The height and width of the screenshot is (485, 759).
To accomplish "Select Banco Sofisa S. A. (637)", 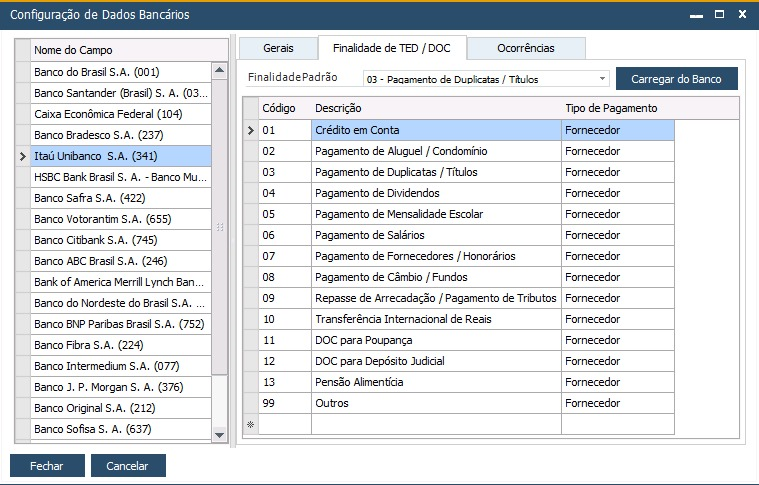I will point(121,428).
